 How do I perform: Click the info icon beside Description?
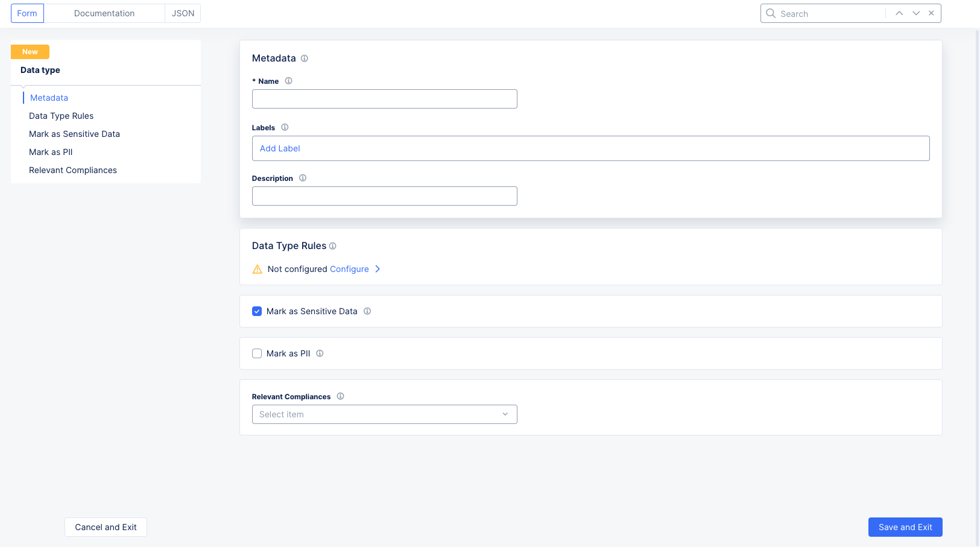(302, 178)
